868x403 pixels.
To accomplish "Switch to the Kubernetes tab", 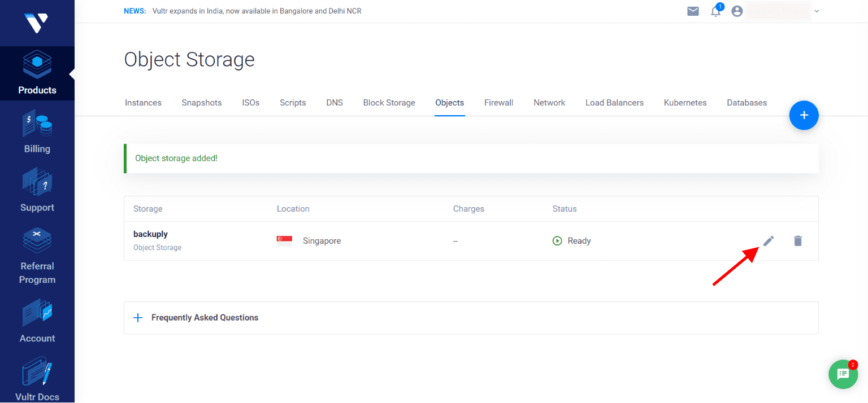I will pos(685,102).
